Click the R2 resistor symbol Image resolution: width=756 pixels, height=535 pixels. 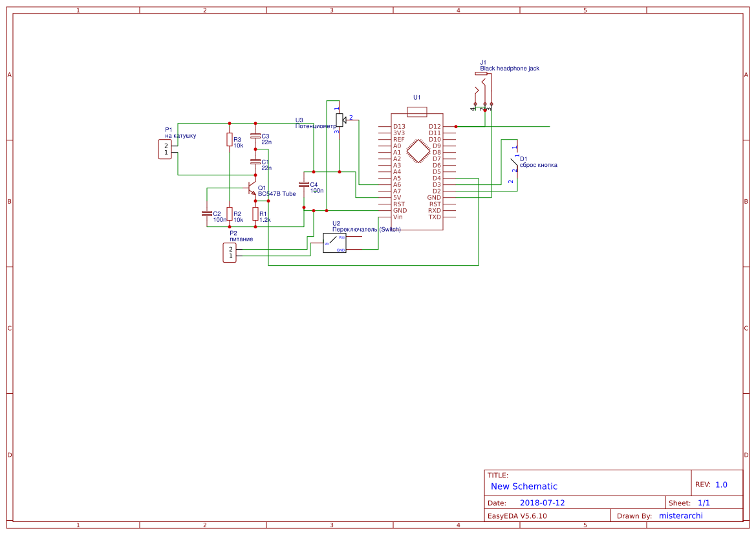(230, 214)
